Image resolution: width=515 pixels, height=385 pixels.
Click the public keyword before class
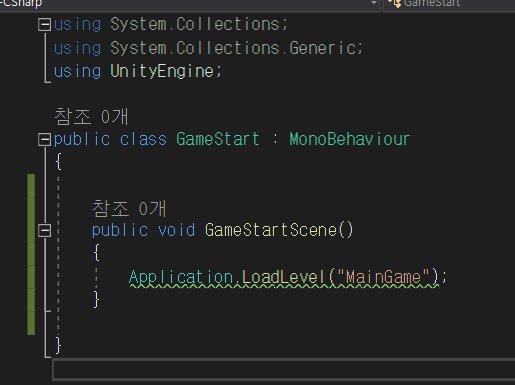pyautogui.click(x=82, y=139)
